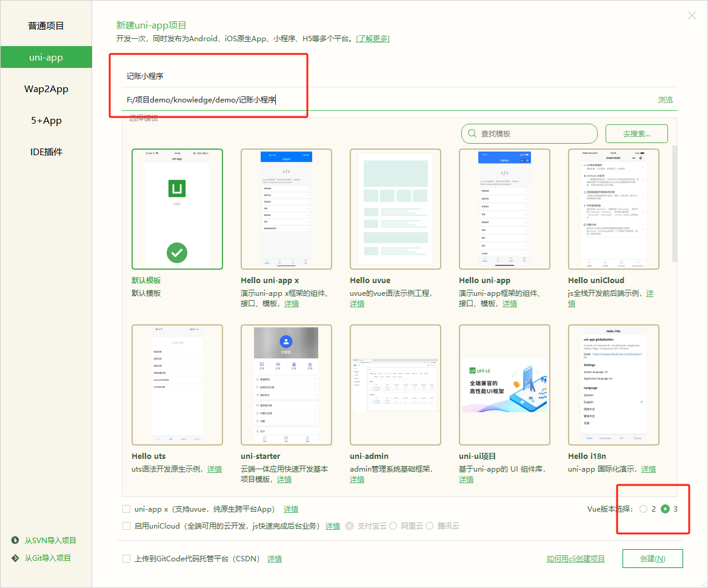Select the uni-ui项目 template
Image resolution: width=708 pixels, height=588 pixels.
tap(504, 385)
